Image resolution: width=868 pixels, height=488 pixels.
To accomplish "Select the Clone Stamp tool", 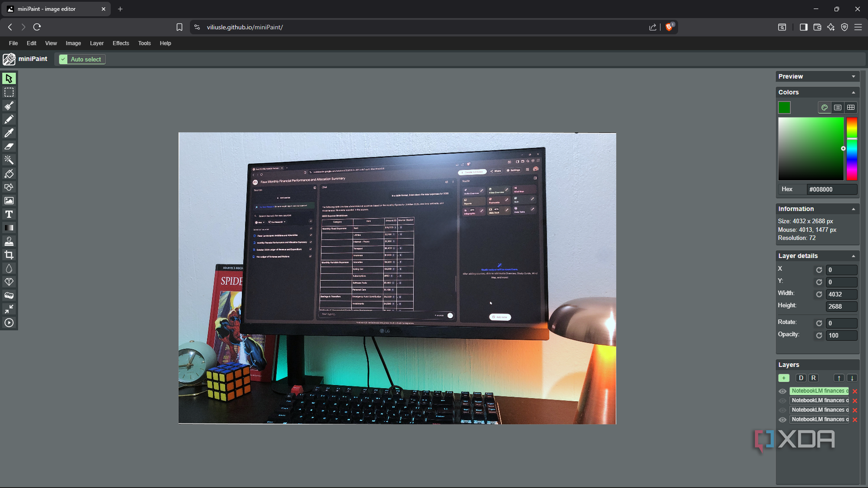I will (9, 241).
